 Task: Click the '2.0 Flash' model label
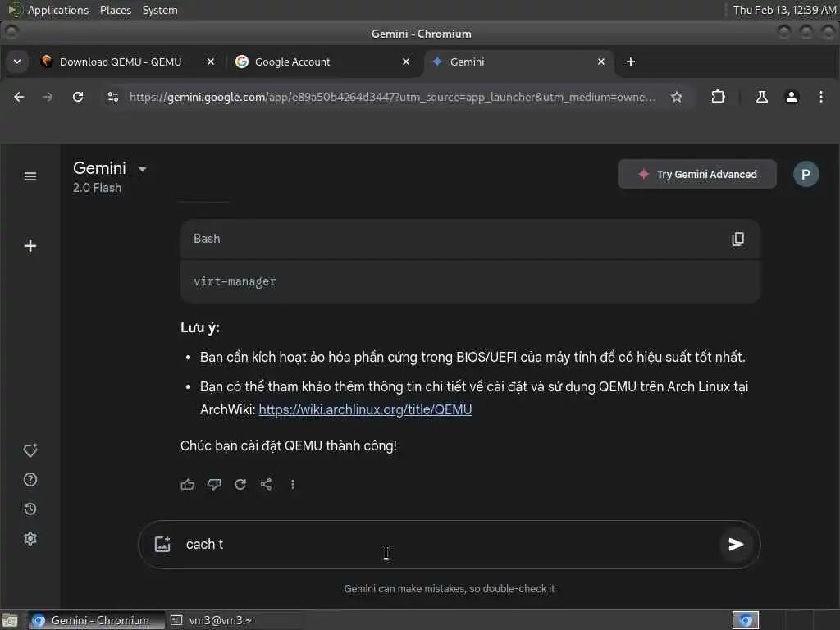[x=97, y=188]
